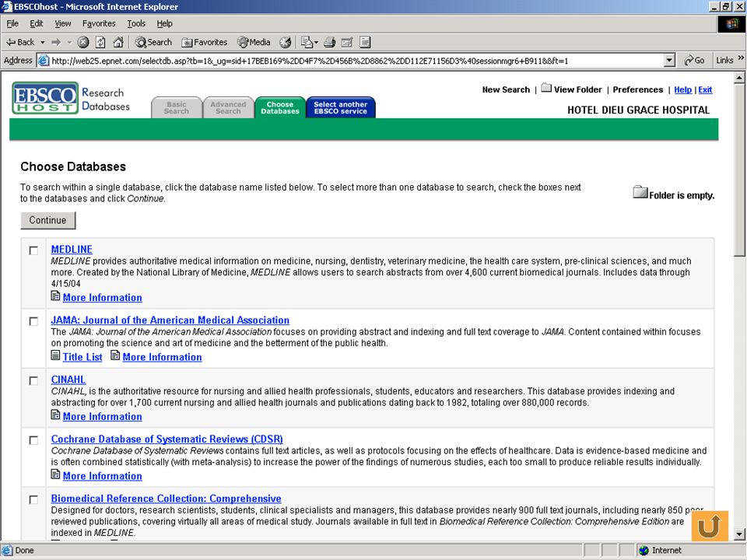Open the Media toolbar button
Screen dimensions: 747x560
tap(254, 42)
